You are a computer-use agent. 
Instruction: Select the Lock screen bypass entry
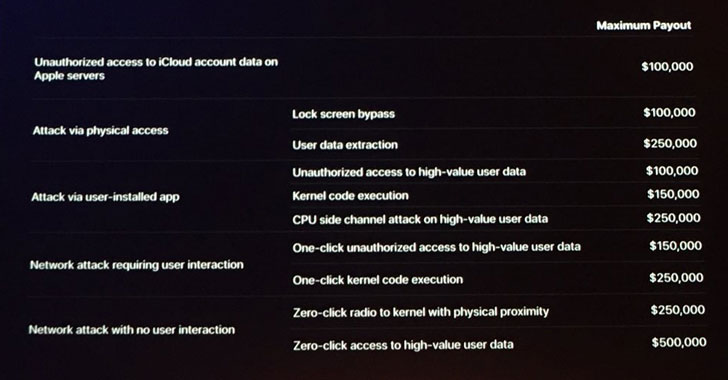pyautogui.click(x=344, y=114)
